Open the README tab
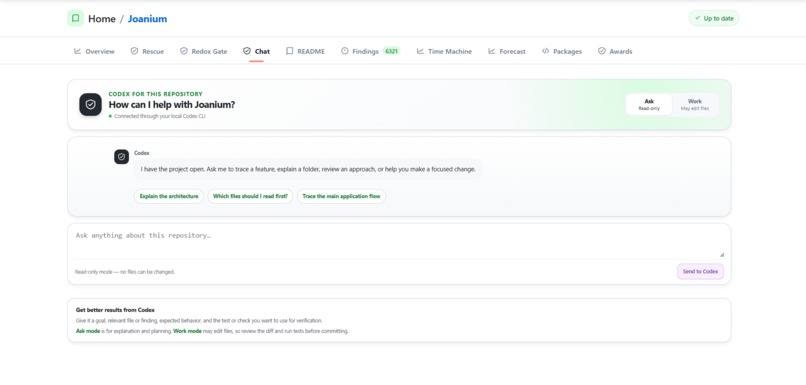 [305, 51]
